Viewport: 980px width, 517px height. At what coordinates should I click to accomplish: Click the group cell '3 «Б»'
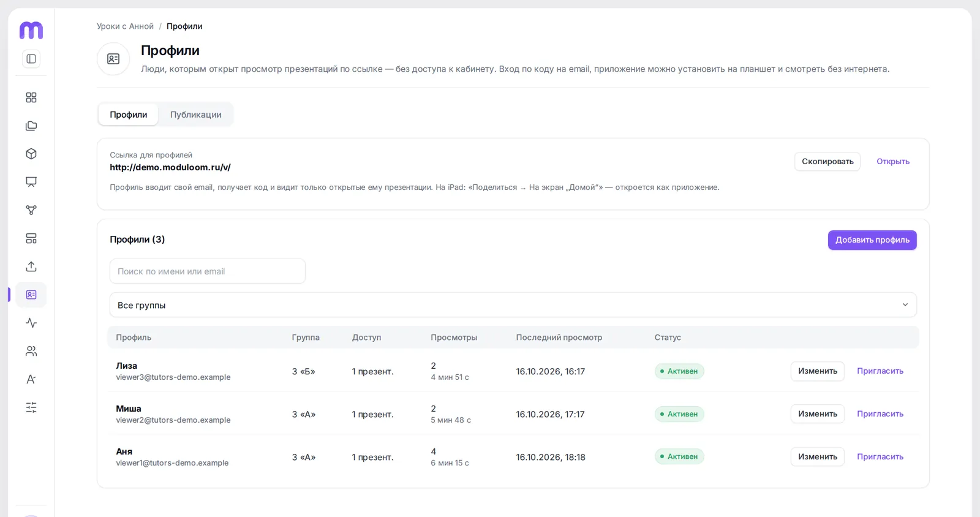pos(304,372)
